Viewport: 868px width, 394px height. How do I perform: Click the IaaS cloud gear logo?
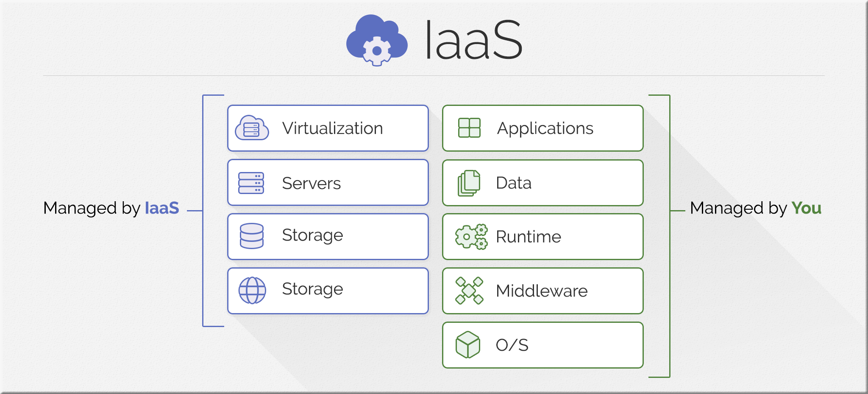(x=377, y=40)
